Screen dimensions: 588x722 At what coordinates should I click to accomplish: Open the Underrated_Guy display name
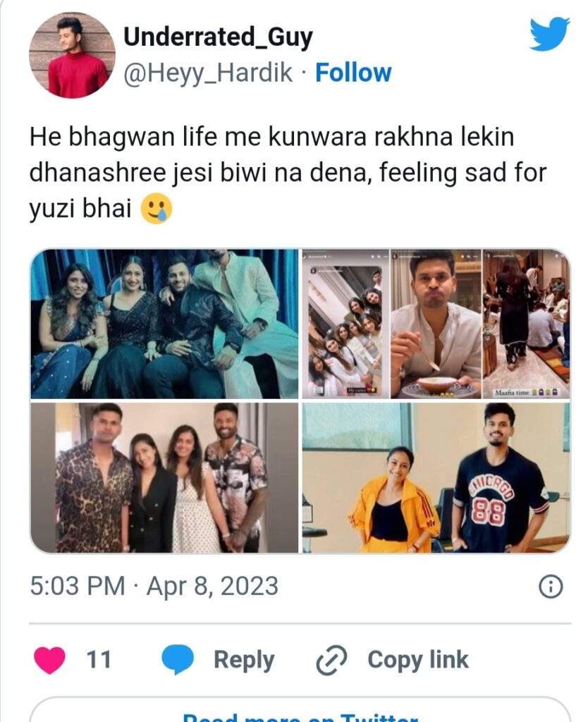pos(218,37)
